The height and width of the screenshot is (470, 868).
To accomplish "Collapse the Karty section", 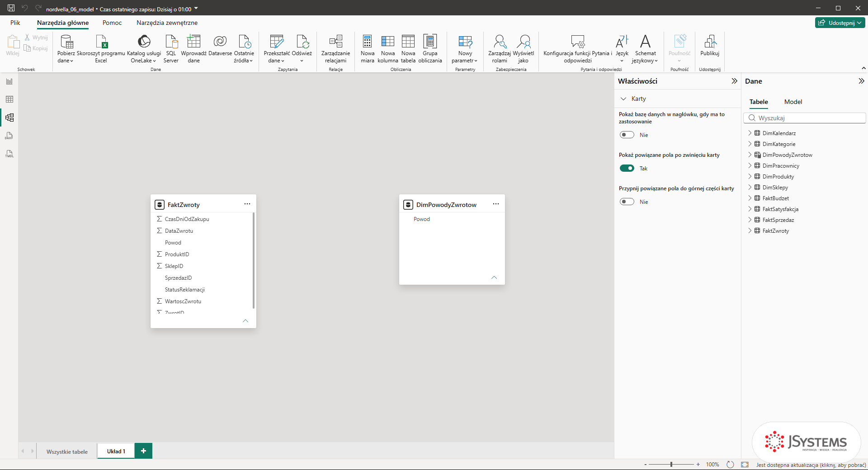I will [623, 99].
